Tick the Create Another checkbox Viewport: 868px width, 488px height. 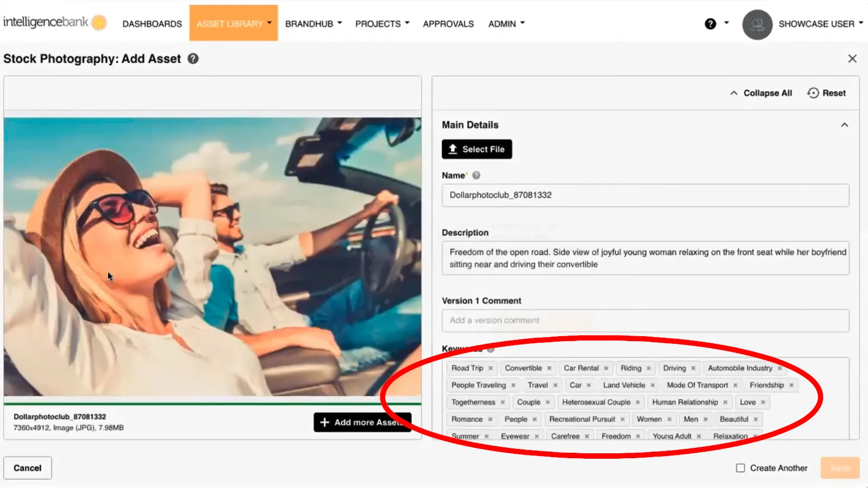[x=741, y=468]
